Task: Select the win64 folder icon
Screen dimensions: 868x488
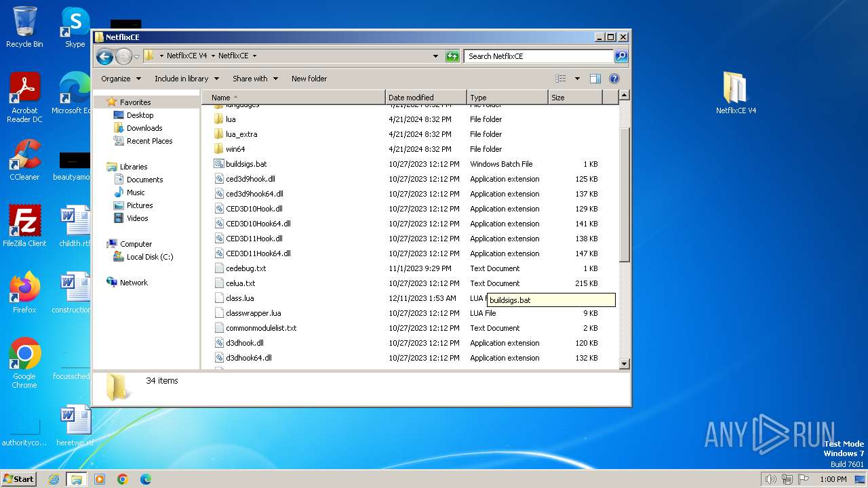Action: pos(218,149)
